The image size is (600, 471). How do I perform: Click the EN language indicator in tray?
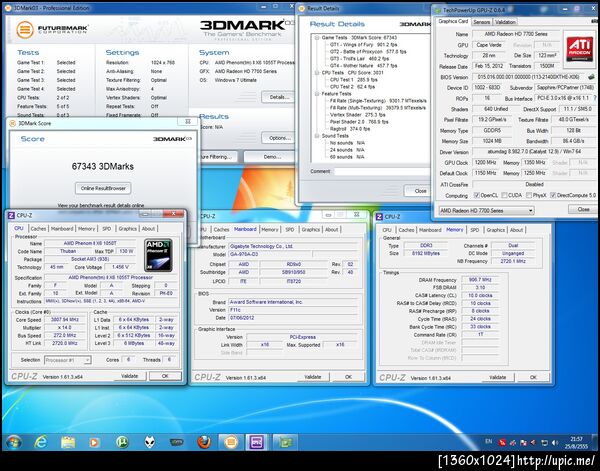488,441
